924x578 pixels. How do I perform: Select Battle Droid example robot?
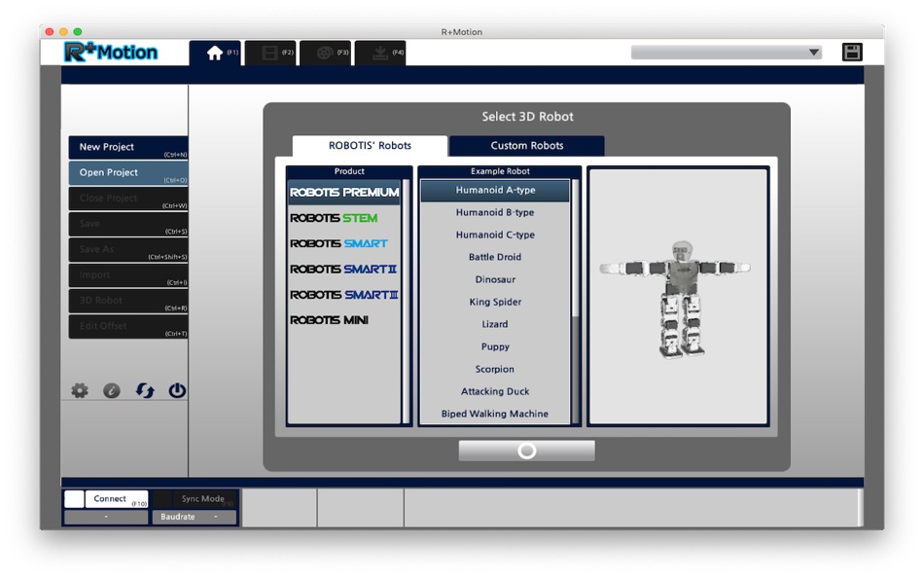[x=495, y=257]
